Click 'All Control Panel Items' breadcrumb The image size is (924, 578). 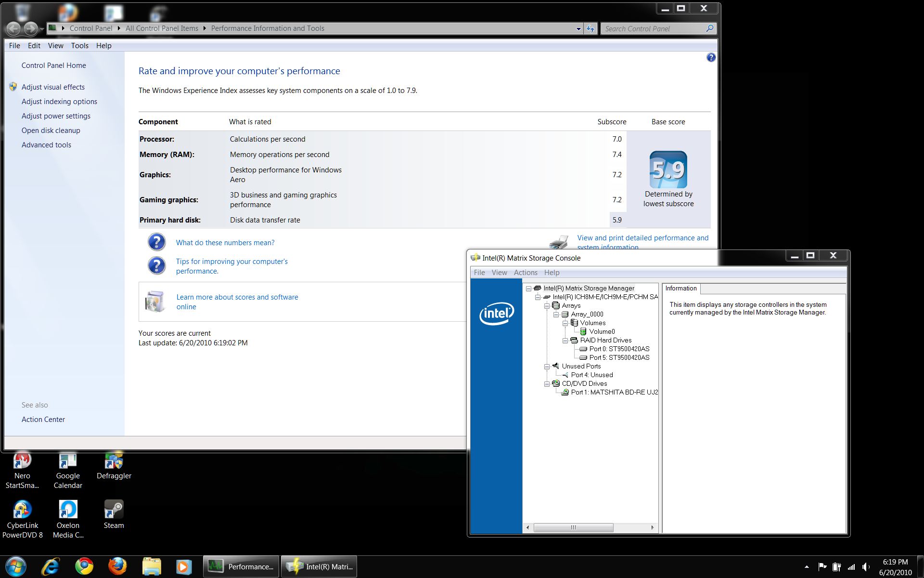tap(162, 28)
